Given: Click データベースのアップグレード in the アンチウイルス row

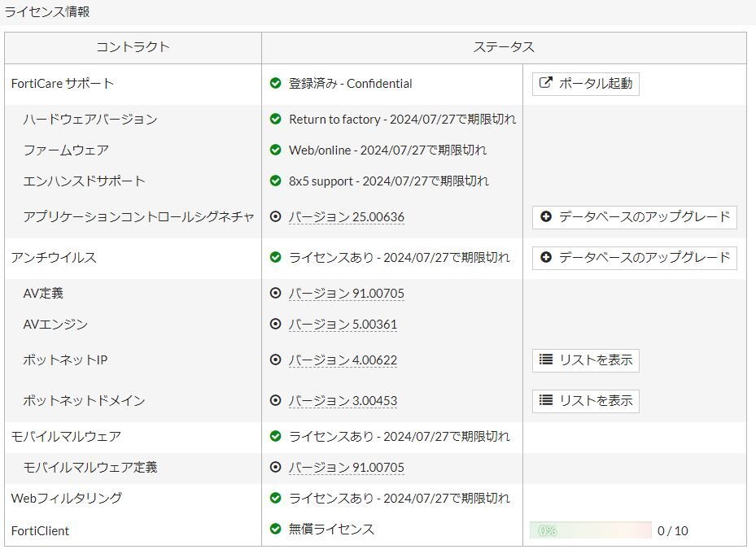Looking at the screenshot, I should pos(634,258).
